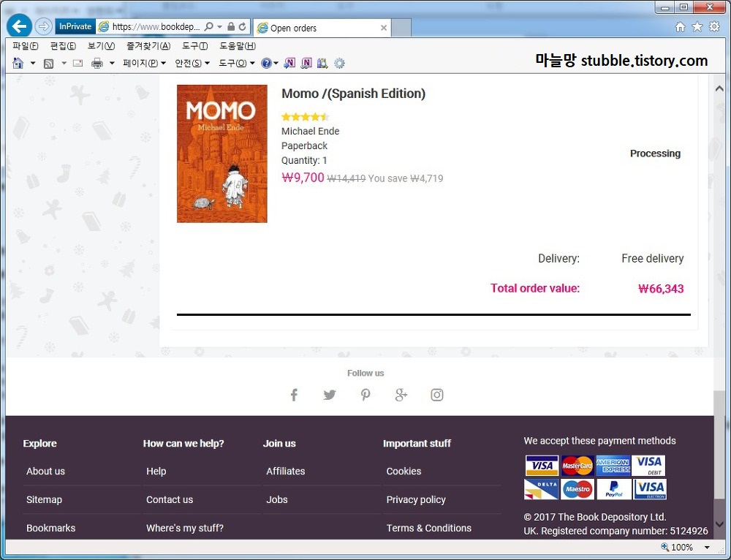
Task: Open Book Depository Twitter icon
Action: pyautogui.click(x=330, y=395)
